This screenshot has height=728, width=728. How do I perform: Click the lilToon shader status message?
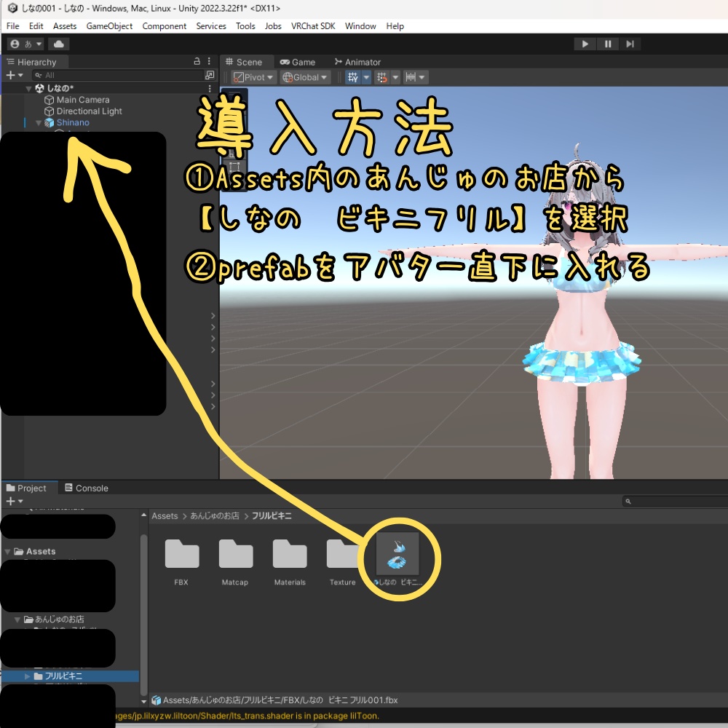246,716
